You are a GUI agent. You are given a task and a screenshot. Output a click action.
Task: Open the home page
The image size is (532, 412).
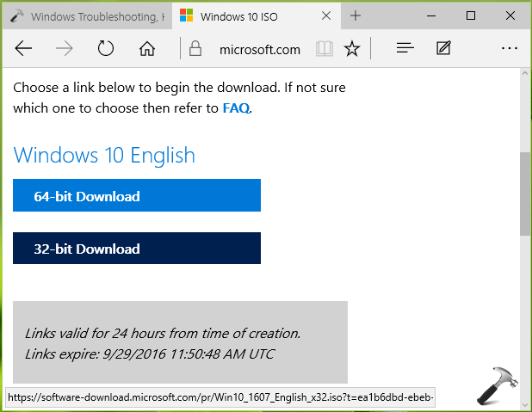[147, 48]
